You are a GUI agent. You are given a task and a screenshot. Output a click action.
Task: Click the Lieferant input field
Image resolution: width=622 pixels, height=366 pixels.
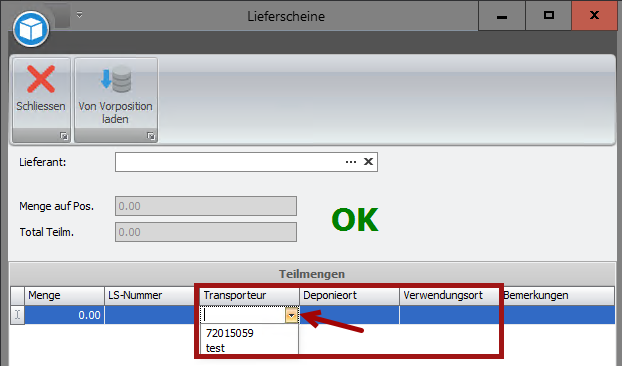pyautogui.click(x=229, y=162)
